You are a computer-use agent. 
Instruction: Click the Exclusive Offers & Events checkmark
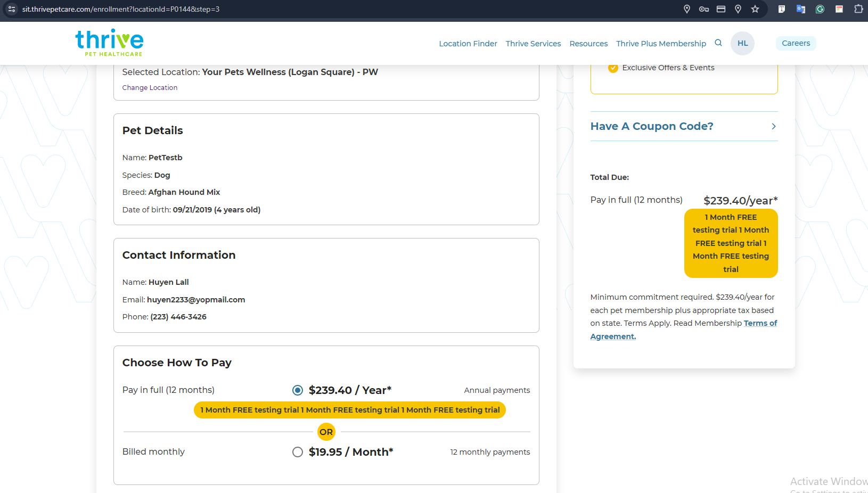pos(613,68)
